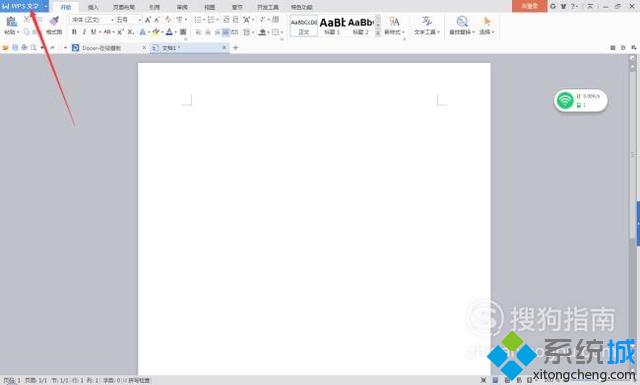Screen dimensions: 640x385
Task: Clear formatting with the eraser icon
Action: coord(168,20)
